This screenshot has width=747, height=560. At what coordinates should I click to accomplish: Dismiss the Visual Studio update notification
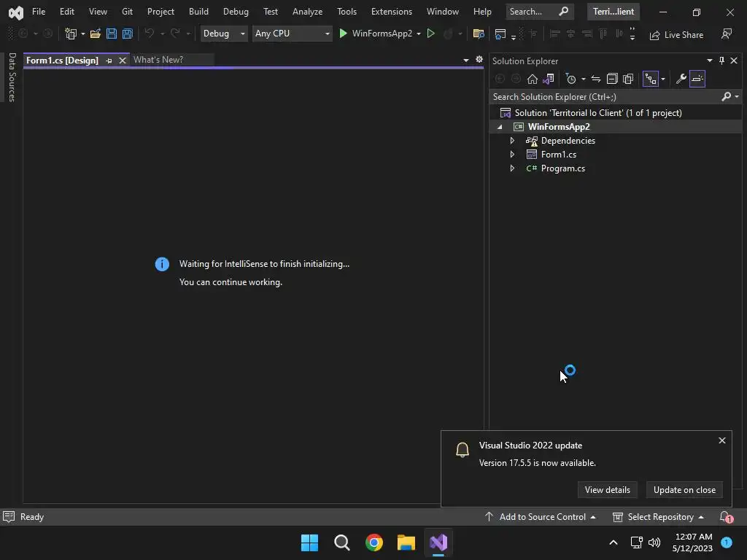[722, 440]
